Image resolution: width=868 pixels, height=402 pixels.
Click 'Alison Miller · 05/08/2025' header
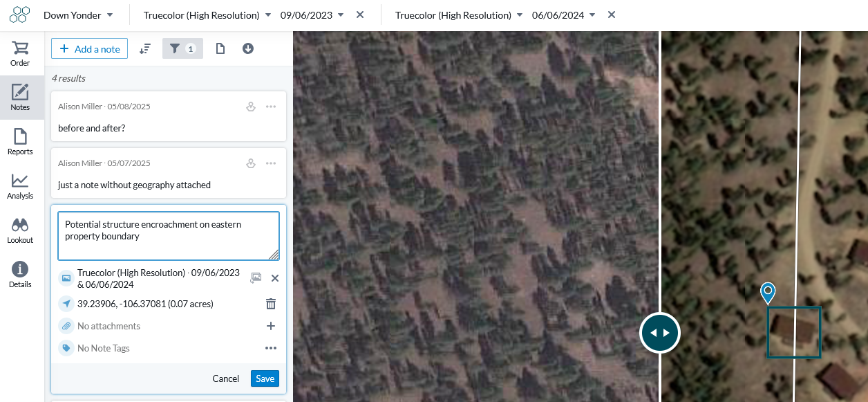click(104, 107)
